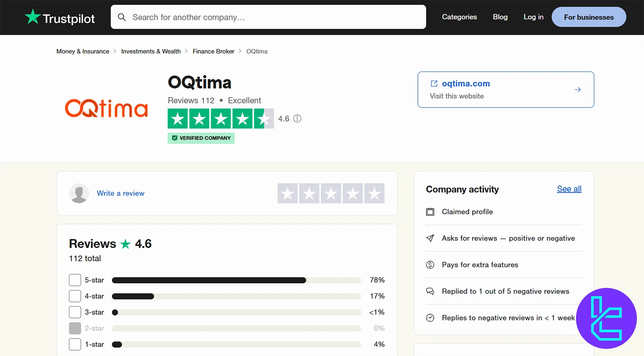Image resolution: width=644 pixels, height=356 pixels.
Task: Click the 4-star rating bar at 17%
Action: pos(236,296)
